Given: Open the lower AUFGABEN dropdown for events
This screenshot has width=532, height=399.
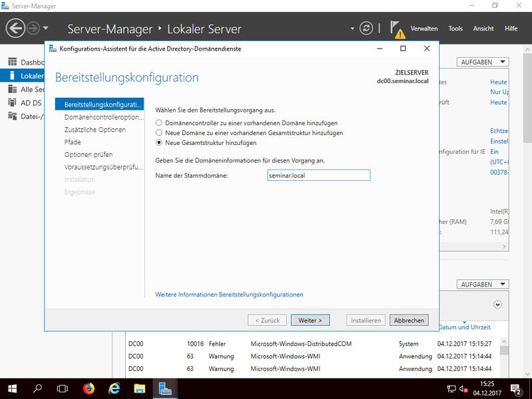Looking at the screenshot, I should (482, 284).
